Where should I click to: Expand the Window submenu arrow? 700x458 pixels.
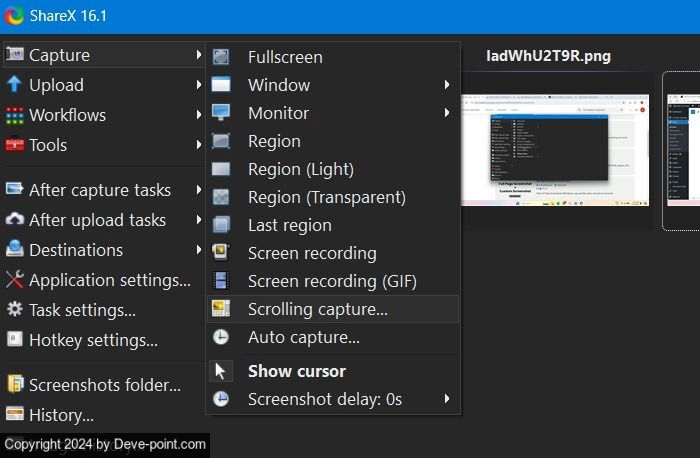tap(447, 85)
